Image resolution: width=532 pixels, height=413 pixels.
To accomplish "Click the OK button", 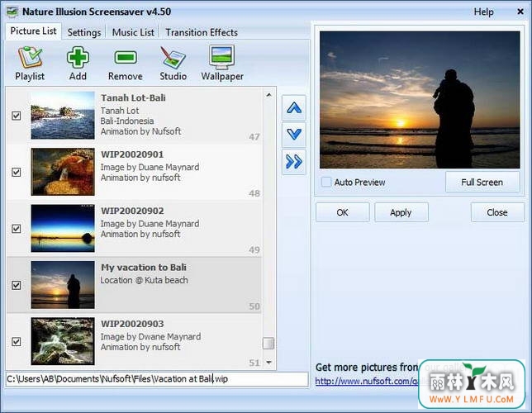I will pyautogui.click(x=342, y=212).
